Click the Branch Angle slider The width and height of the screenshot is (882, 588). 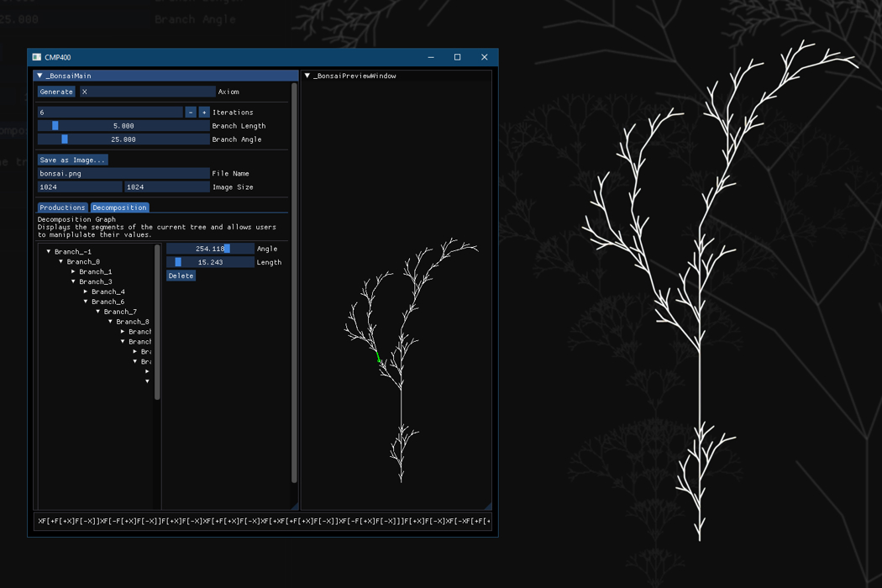pos(123,139)
